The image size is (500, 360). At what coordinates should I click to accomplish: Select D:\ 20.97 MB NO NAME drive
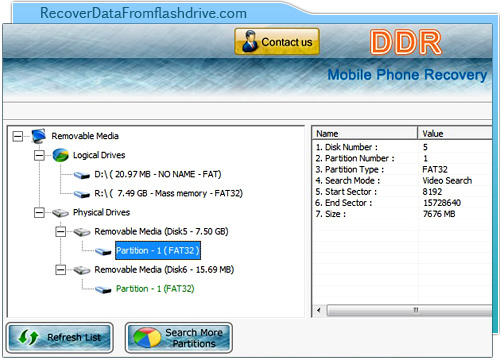(158, 174)
